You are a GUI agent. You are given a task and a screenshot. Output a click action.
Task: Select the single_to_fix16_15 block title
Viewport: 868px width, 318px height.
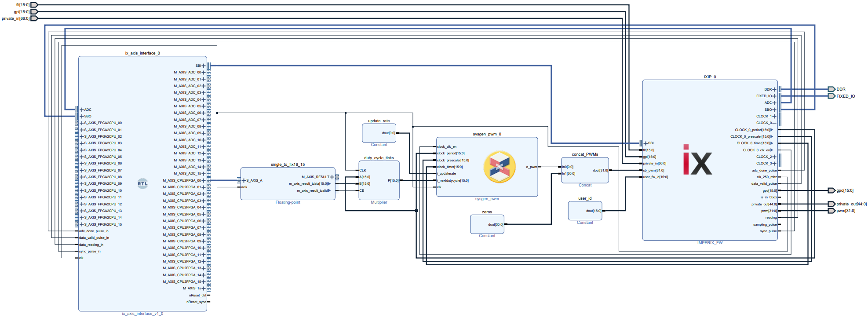(x=288, y=164)
